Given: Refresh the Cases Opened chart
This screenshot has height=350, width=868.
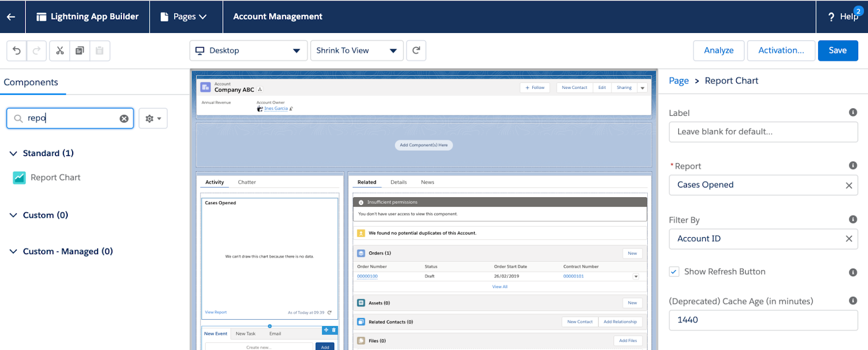Looking at the screenshot, I should pyautogui.click(x=329, y=312).
